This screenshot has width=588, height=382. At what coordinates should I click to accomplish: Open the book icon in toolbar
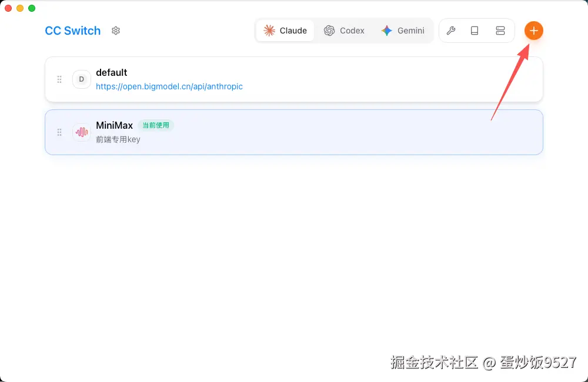tap(475, 31)
